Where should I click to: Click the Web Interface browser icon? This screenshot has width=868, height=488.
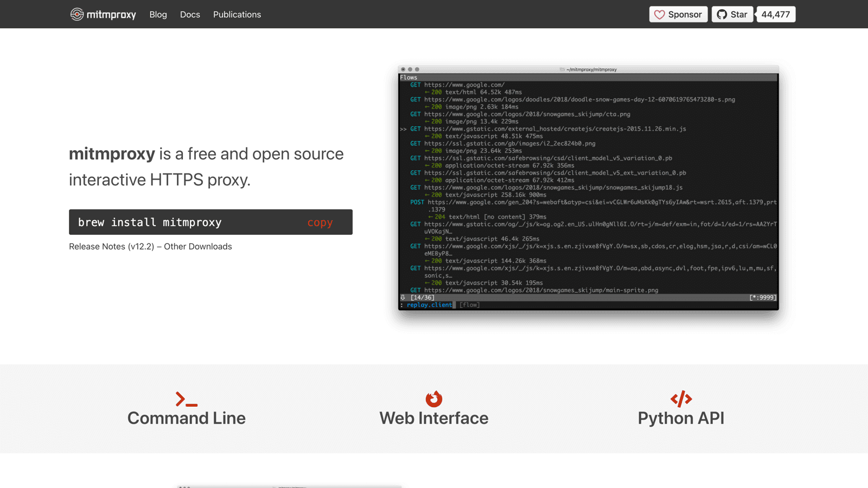tap(434, 399)
